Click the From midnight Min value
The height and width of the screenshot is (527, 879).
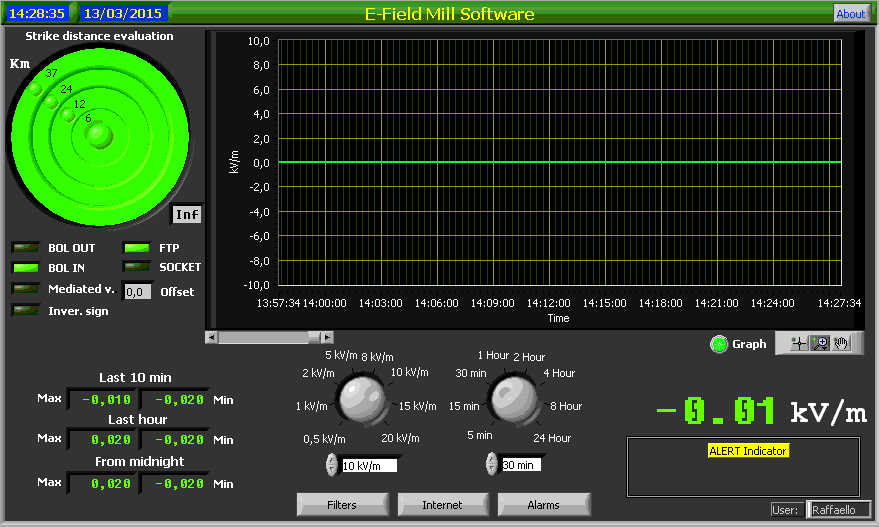click(x=175, y=483)
